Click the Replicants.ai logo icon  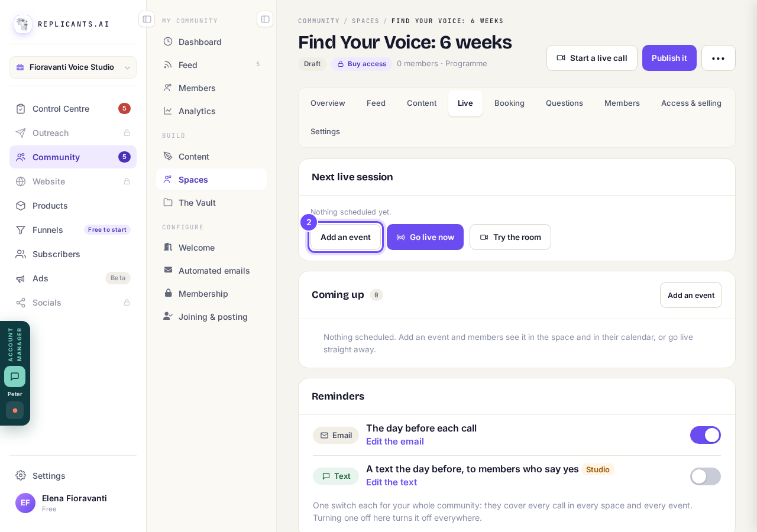[x=23, y=24]
